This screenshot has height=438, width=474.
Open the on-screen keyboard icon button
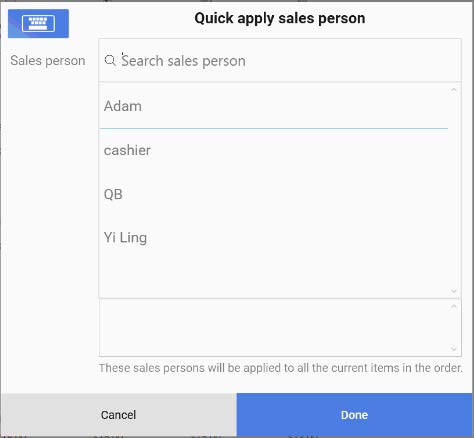click(38, 23)
